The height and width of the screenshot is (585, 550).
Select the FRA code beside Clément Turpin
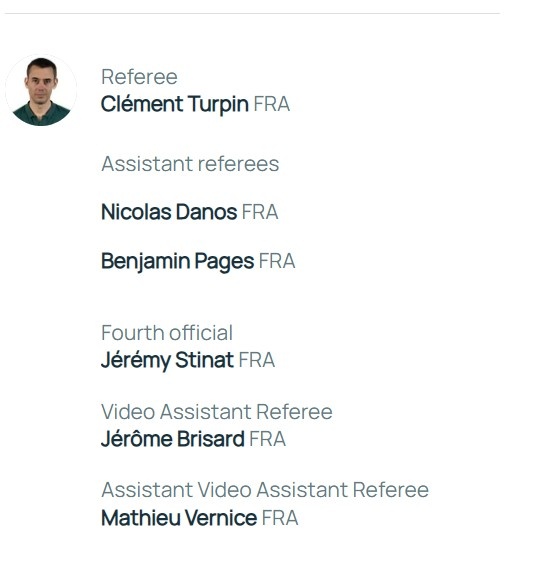click(x=272, y=104)
